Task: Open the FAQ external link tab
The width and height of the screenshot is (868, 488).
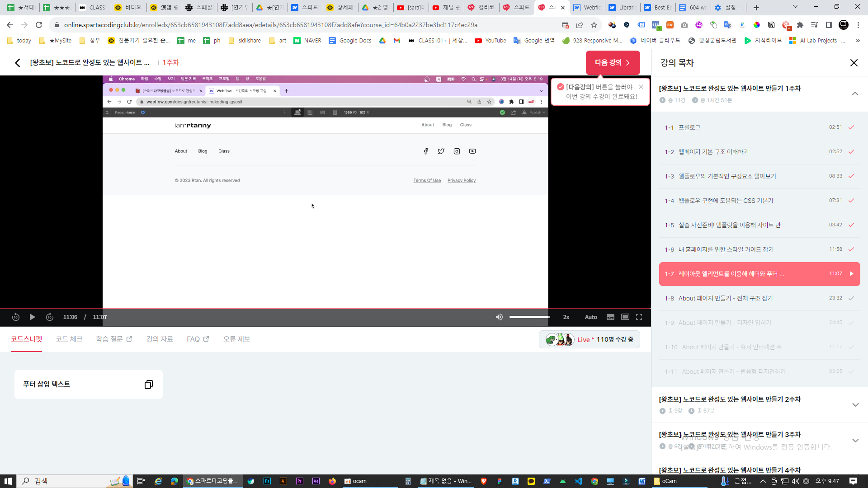Action: coord(198,339)
